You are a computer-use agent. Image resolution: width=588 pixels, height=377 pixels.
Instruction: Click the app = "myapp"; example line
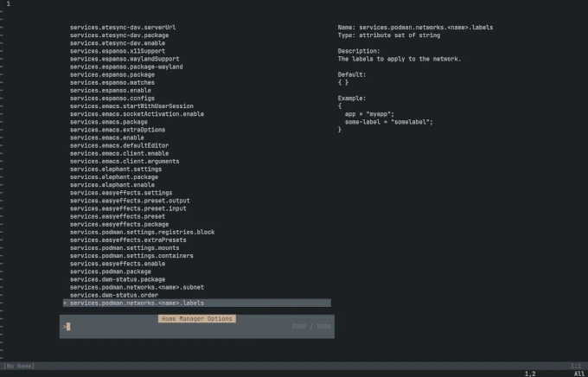[369, 114]
